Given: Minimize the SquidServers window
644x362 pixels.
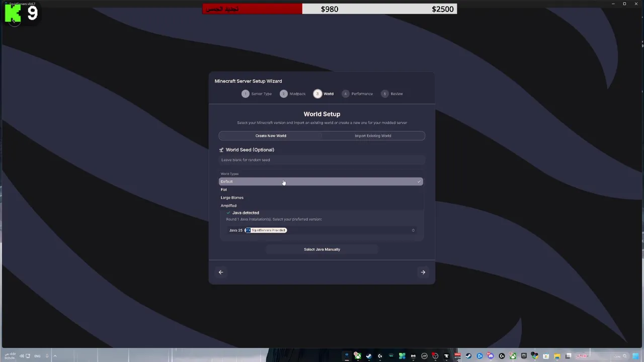Looking at the screenshot, I should 613,4.
